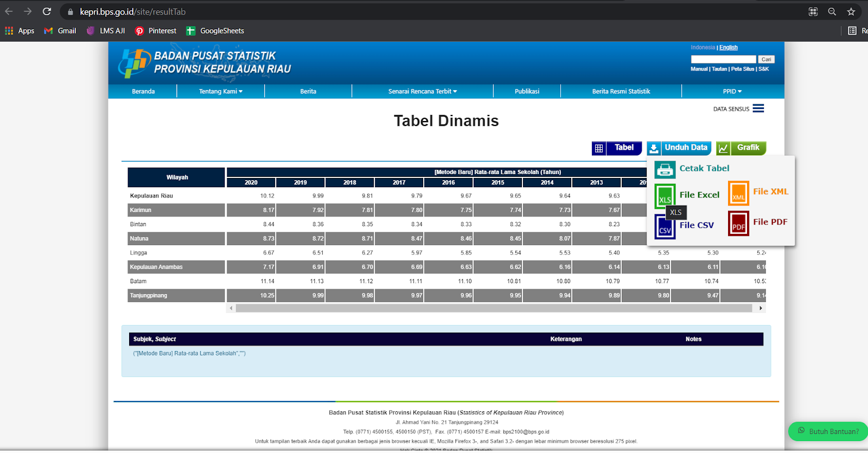
Task: Export table using File PDF icon
Action: [738, 223]
